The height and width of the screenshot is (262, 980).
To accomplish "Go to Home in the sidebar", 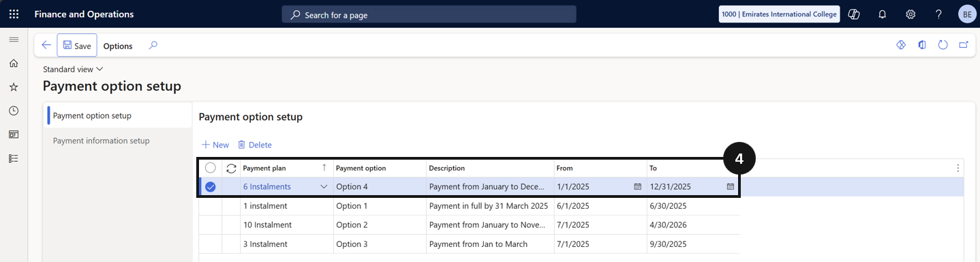I will tap(14, 63).
